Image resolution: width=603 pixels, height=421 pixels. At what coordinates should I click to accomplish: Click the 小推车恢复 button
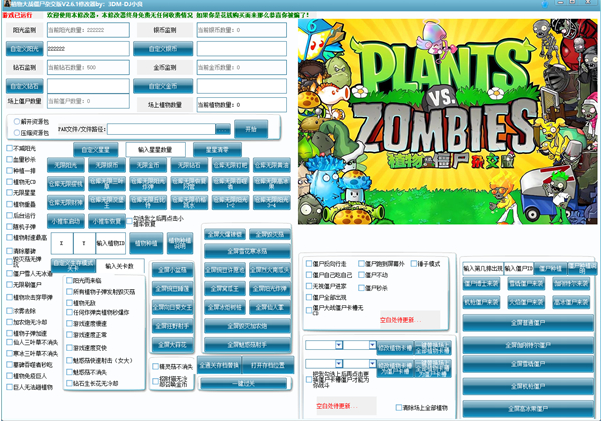(107, 221)
